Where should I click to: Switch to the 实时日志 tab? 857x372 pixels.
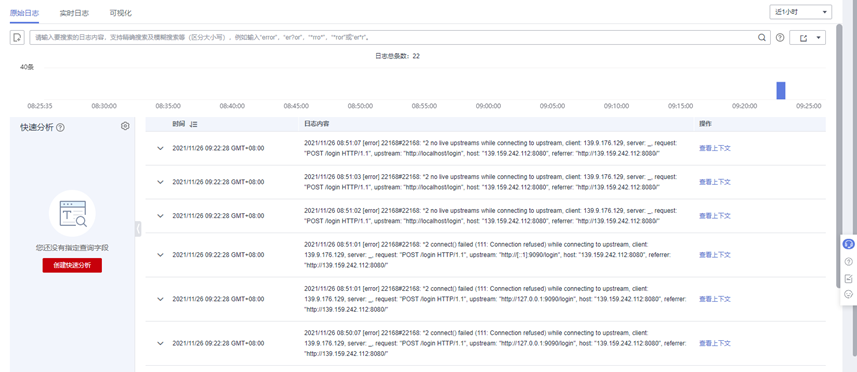tap(74, 13)
